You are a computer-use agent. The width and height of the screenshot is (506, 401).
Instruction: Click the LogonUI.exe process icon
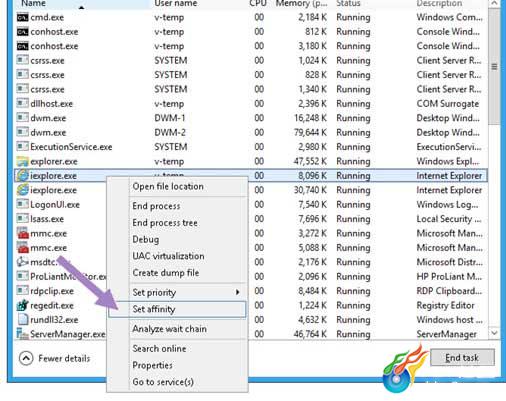tap(22, 204)
